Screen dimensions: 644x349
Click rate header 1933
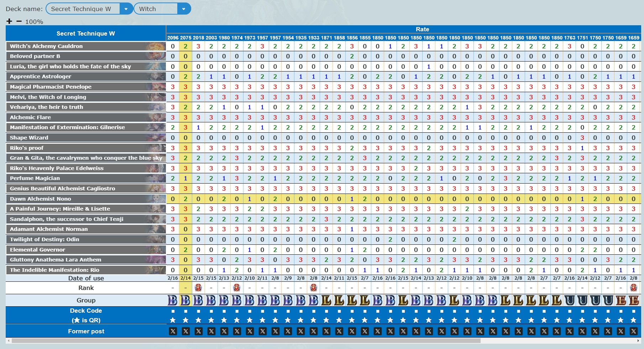click(314, 38)
